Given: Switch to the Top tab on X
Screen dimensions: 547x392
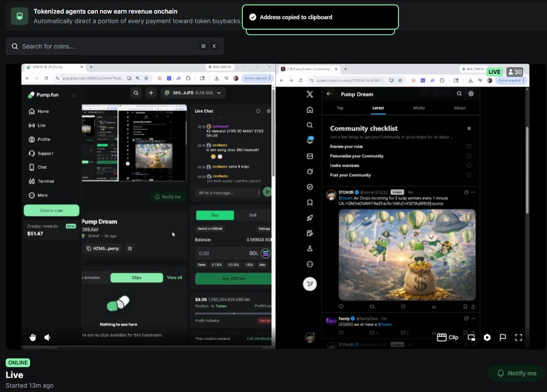Looking at the screenshot, I should tap(340, 108).
